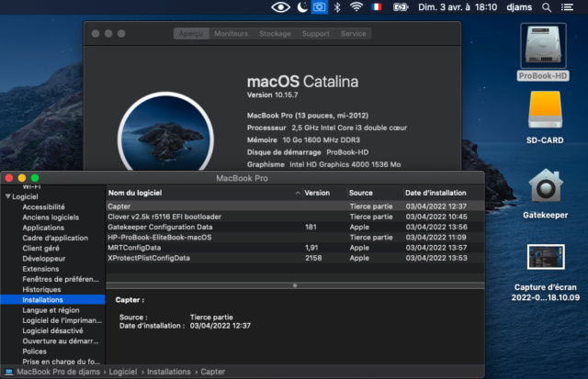Close the MacBook Pro system report window
588x379 pixels.
pos(9,178)
